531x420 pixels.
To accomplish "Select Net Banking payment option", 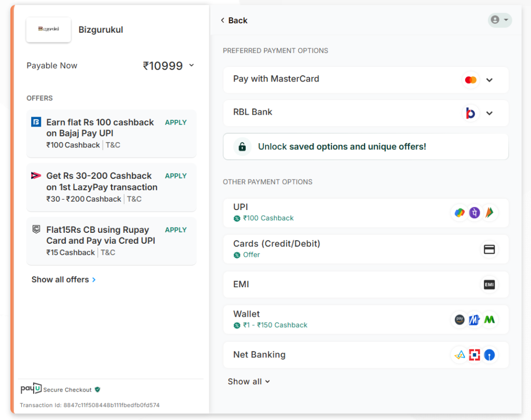I will (x=366, y=355).
